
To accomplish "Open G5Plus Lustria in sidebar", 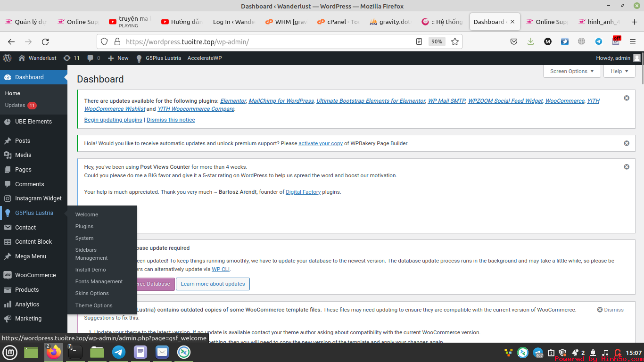I will coord(33,213).
